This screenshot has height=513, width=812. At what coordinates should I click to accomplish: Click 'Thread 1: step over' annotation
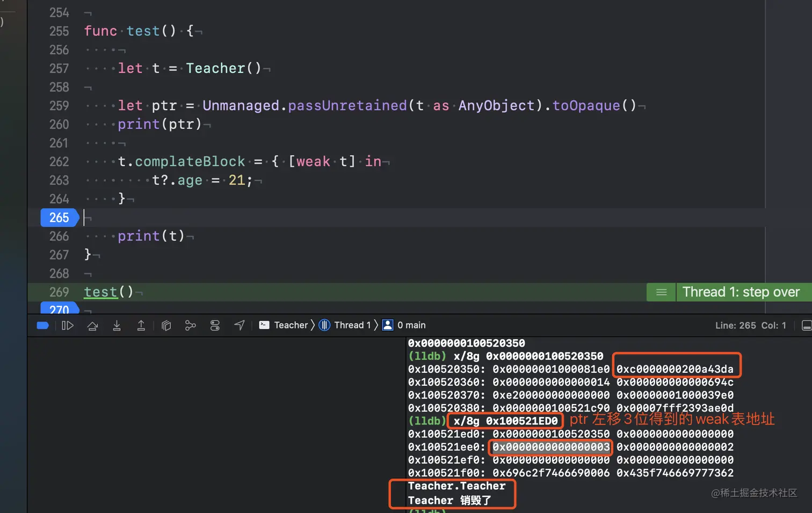point(741,292)
